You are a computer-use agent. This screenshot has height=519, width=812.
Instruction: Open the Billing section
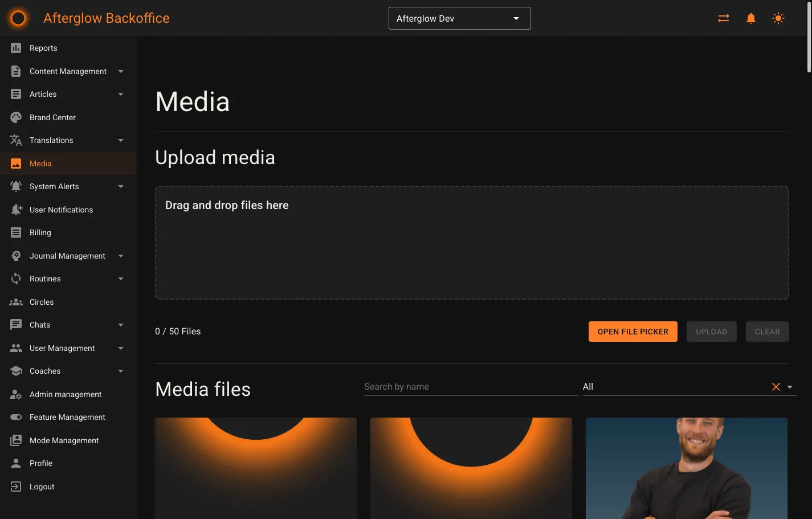coord(40,232)
